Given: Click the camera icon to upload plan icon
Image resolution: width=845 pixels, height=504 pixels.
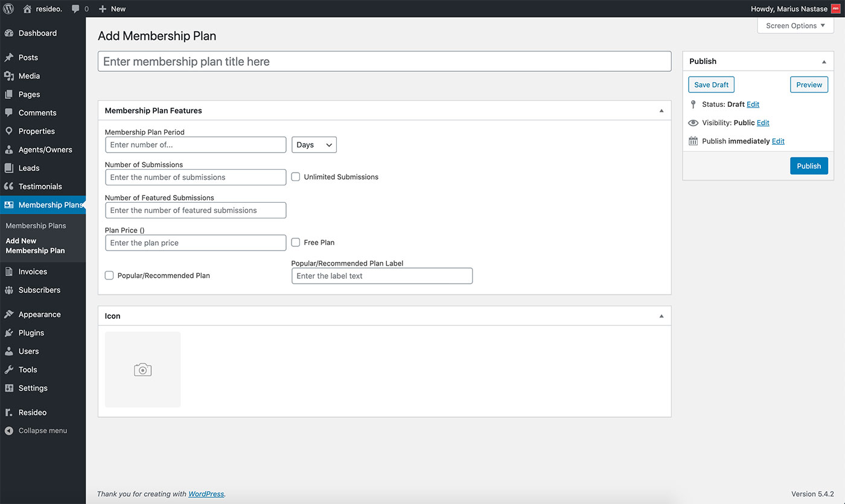Looking at the screenshot, I should pyautogui.click(x=142, y=369).
